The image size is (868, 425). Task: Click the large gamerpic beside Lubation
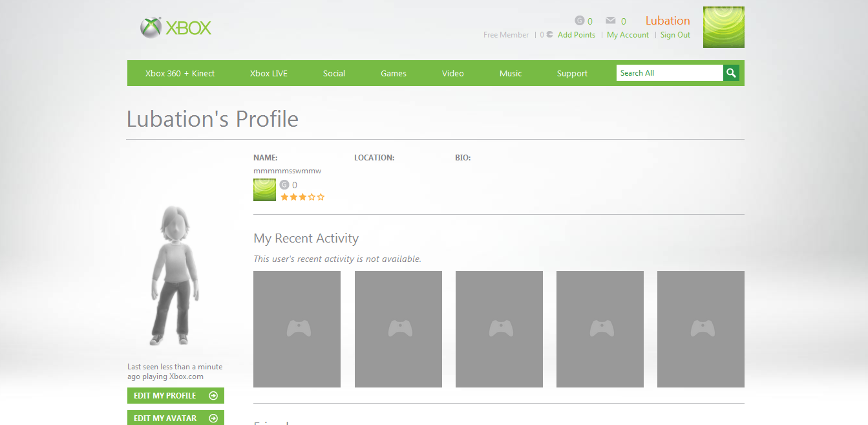click(x=724, y=27)
